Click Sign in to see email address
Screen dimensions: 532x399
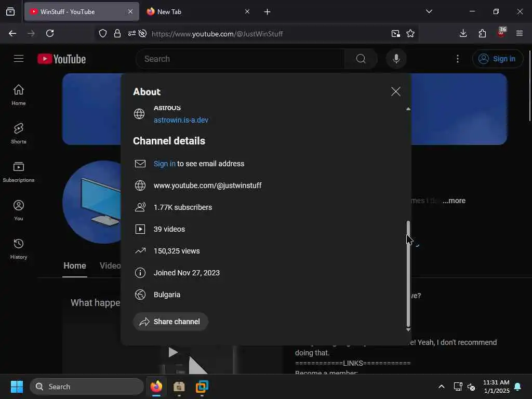point(165,164)
